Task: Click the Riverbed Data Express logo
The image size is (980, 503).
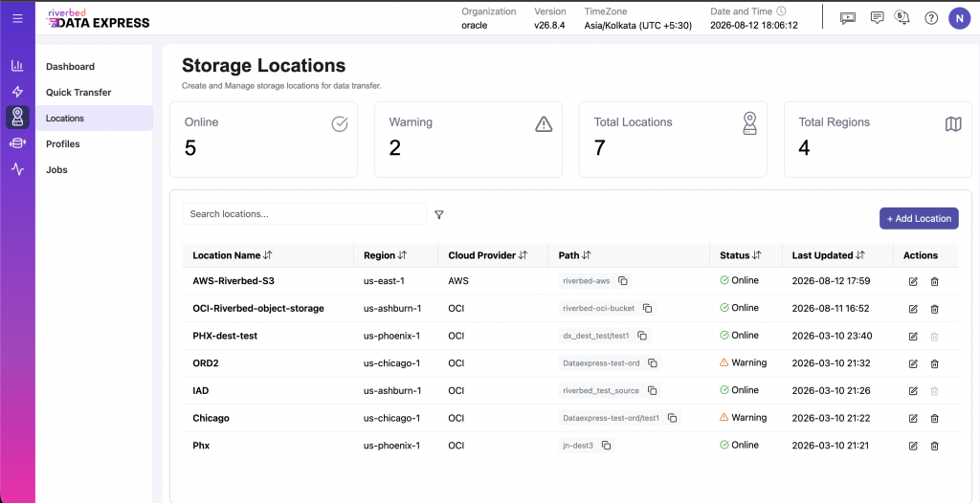Action: tap(99, 19)
